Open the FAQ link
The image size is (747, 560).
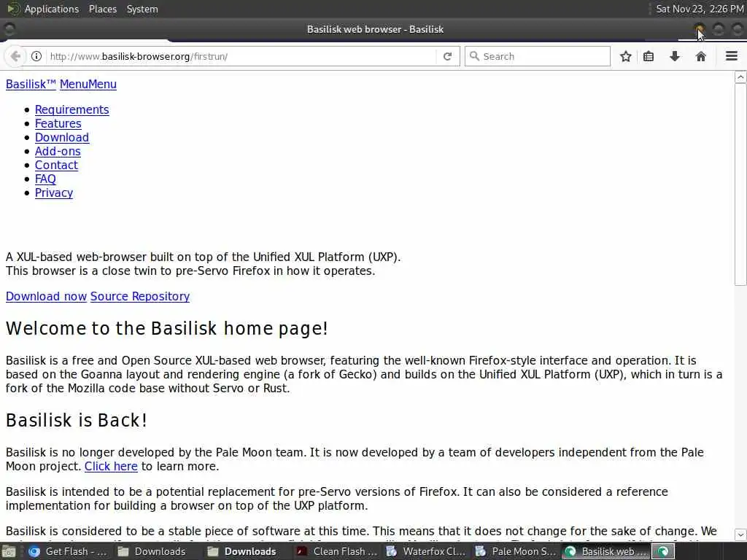pyautogui.click(x=45, y=179)
